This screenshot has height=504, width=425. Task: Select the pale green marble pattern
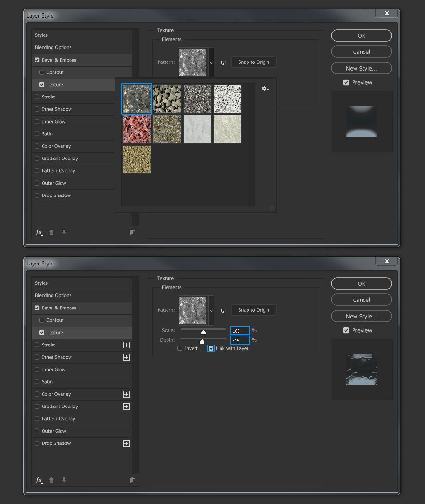pyautogui.click(x=228, y=129)
